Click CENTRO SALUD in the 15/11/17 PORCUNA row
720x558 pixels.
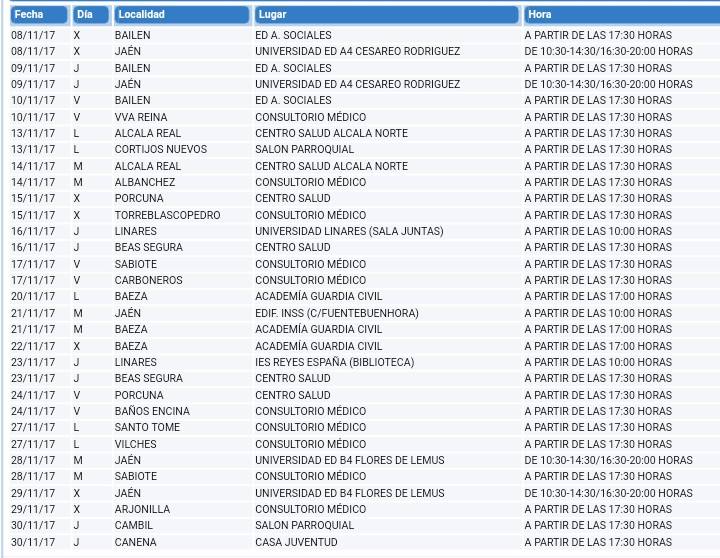click(293, 198)
